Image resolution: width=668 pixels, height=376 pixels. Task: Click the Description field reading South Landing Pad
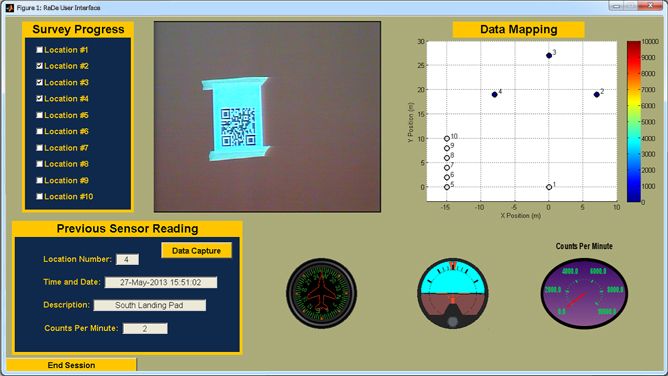(x=150, y=305)
